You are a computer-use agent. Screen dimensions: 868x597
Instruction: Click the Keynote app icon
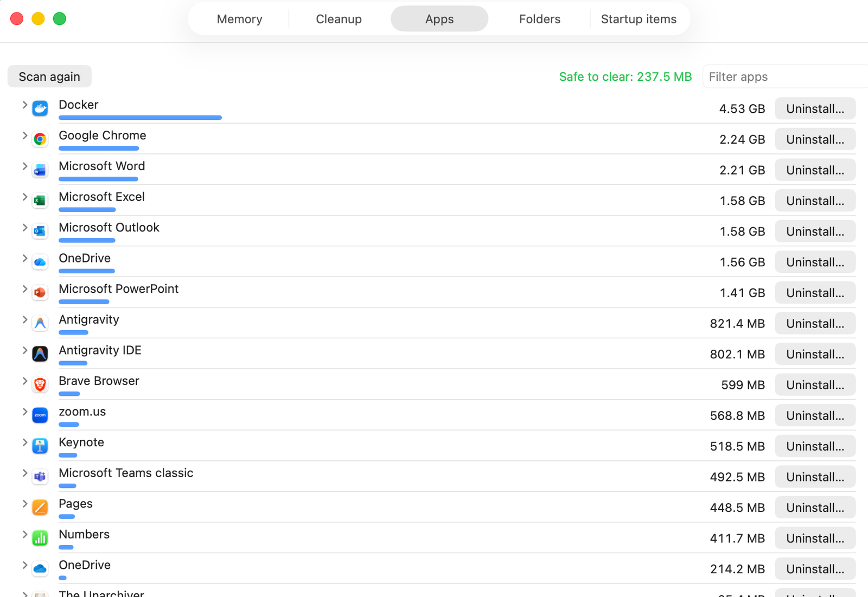(40, 446)
